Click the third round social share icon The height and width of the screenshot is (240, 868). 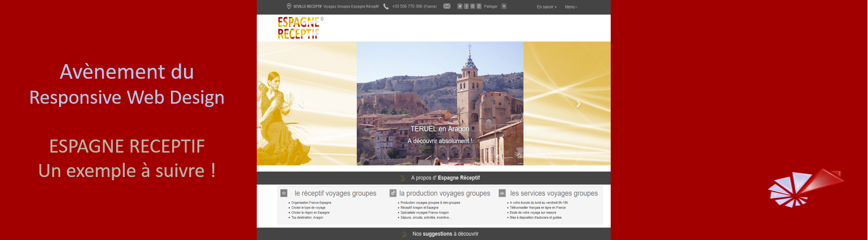(x=472, y=7)
